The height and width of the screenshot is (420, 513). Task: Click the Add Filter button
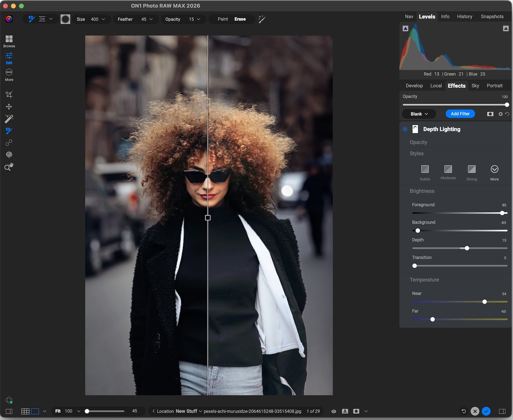[460, 114]
